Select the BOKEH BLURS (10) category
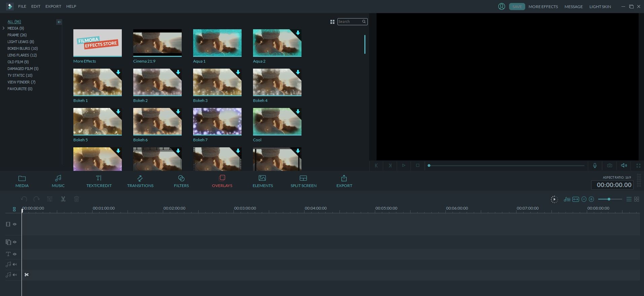The width and height of the screenshot is (644, 296). pos(23,48)
